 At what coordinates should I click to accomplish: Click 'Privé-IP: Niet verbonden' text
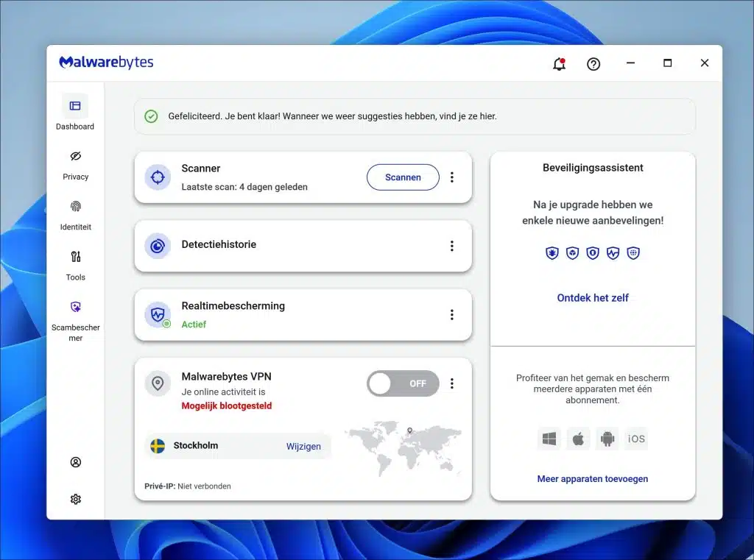tap(188, 486)
